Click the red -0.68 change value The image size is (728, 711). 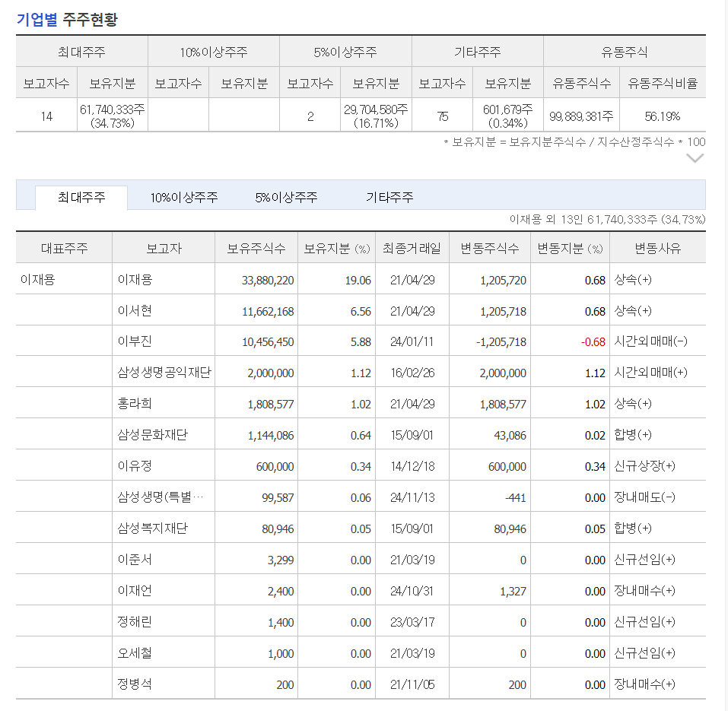coord(593,342)
